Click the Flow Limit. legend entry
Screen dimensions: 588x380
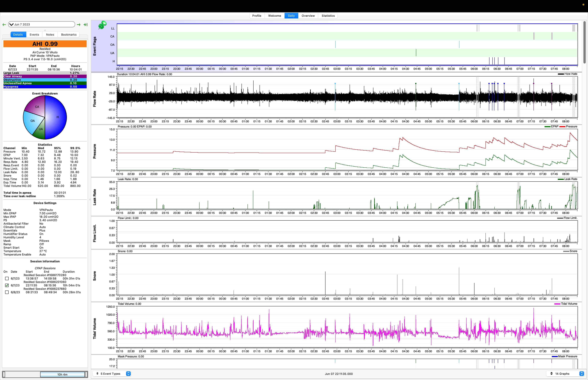coord(567,218)
